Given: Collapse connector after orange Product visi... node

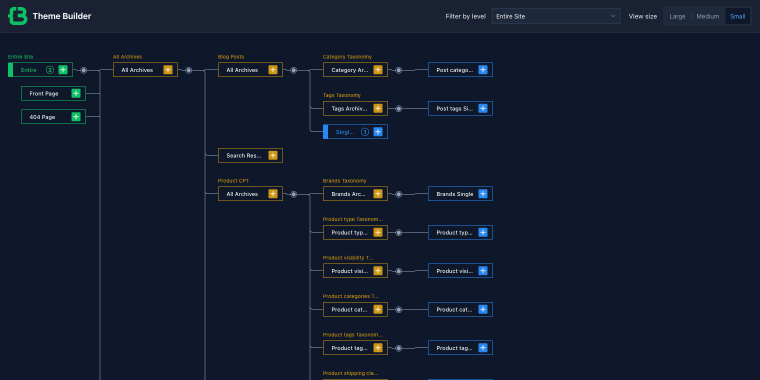Looking at the screenshot, I should (398, 271).
